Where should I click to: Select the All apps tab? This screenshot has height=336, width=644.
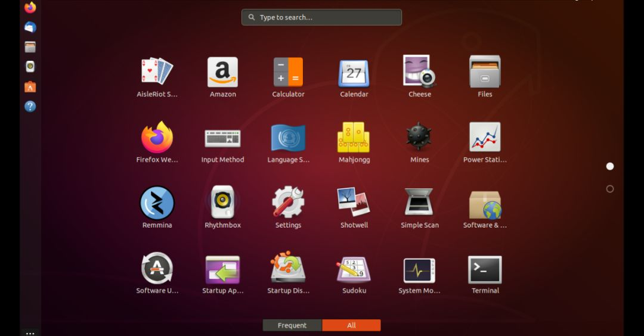click(352, 325)
